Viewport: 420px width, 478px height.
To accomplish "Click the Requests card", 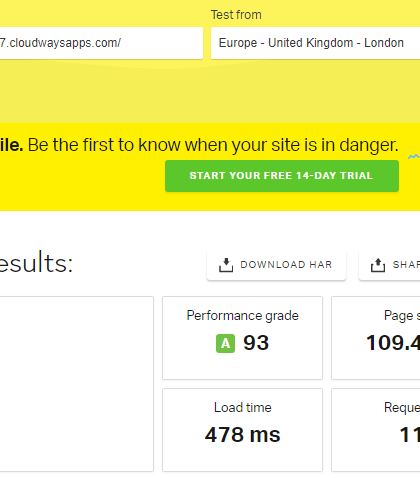I will 376,430.
